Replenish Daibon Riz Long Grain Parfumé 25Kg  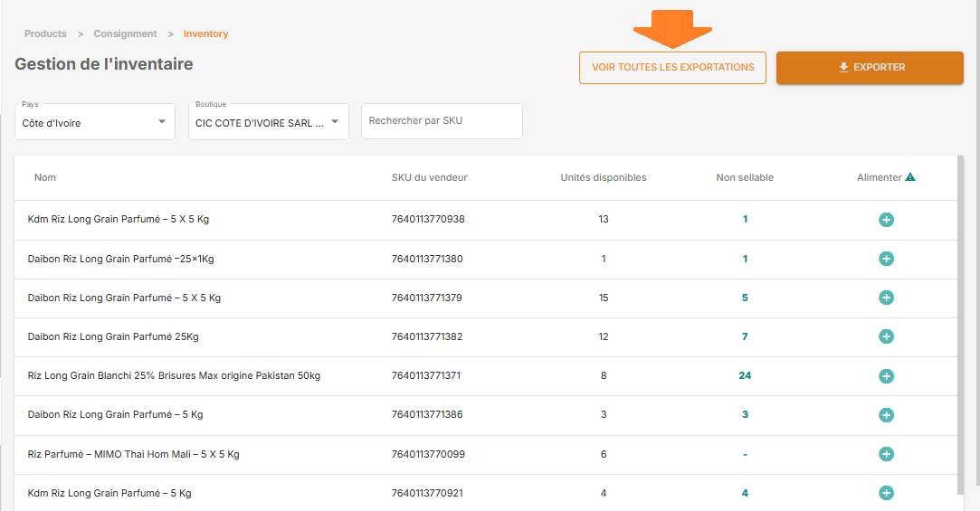click(886, 336)
